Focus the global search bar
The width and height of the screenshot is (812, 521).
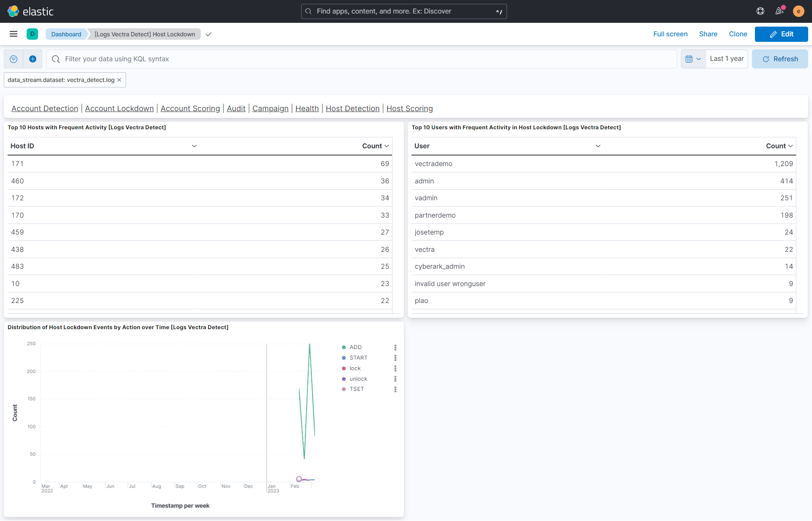click(x=404, y=11)
